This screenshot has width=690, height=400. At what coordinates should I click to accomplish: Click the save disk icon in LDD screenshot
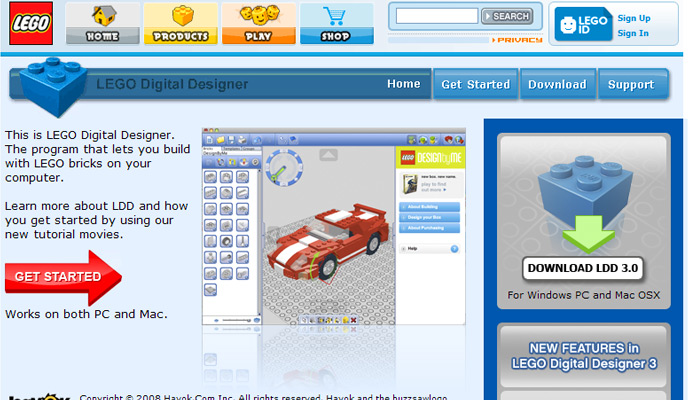pyautogui.click(x=231, y=140)
